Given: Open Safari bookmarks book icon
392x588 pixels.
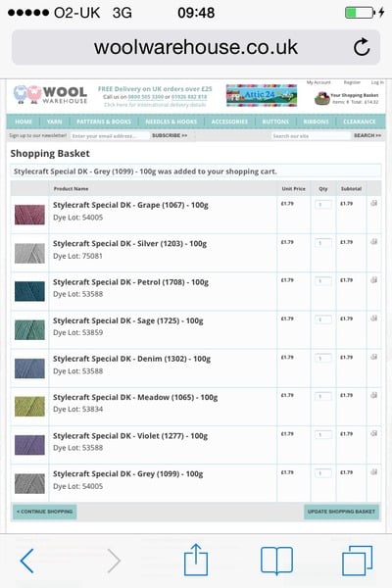Looking at the screenshot, I should point(276,561).
